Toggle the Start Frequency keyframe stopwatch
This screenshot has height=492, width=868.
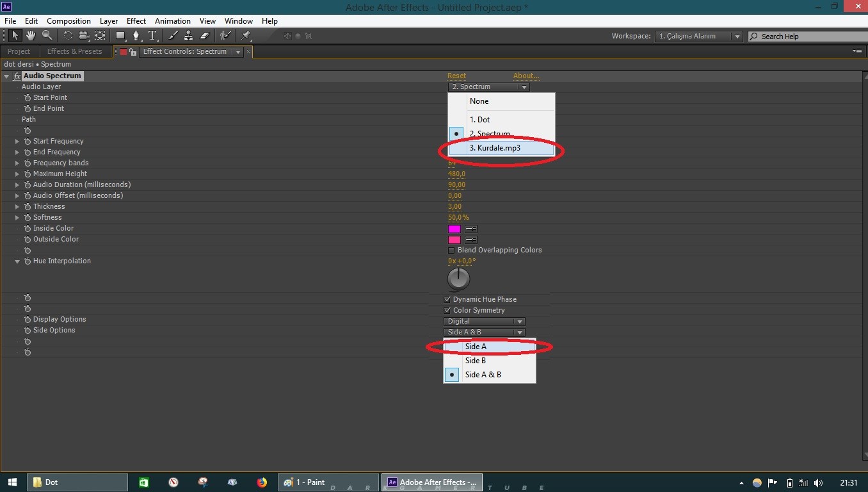(28, 142)
